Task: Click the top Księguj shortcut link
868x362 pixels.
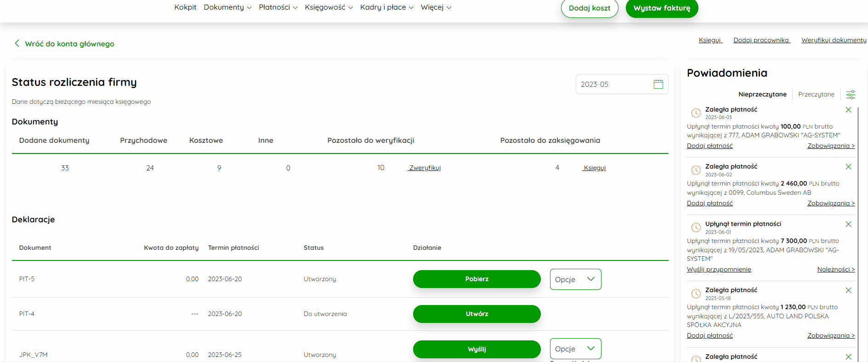Action: [x=710, y=40]
